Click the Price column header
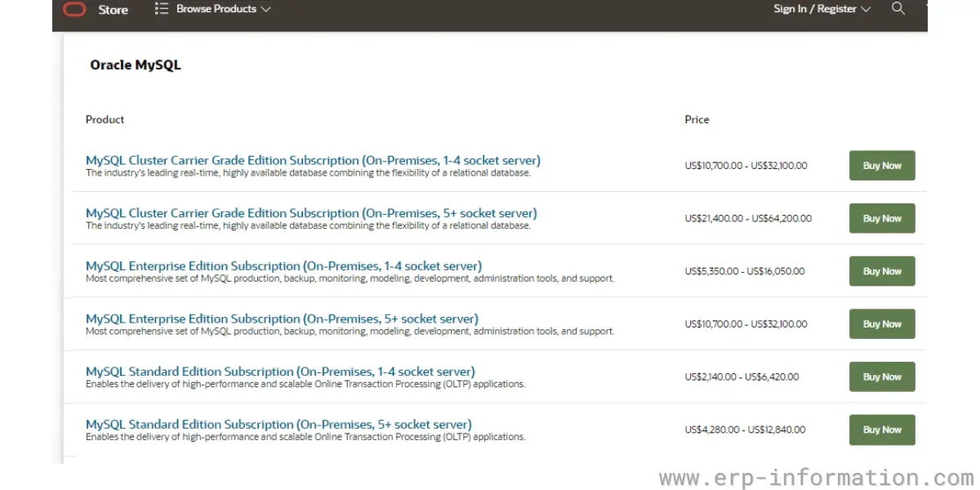The width and height of the screenshot is (980, 490). click(x=697, y=119)
